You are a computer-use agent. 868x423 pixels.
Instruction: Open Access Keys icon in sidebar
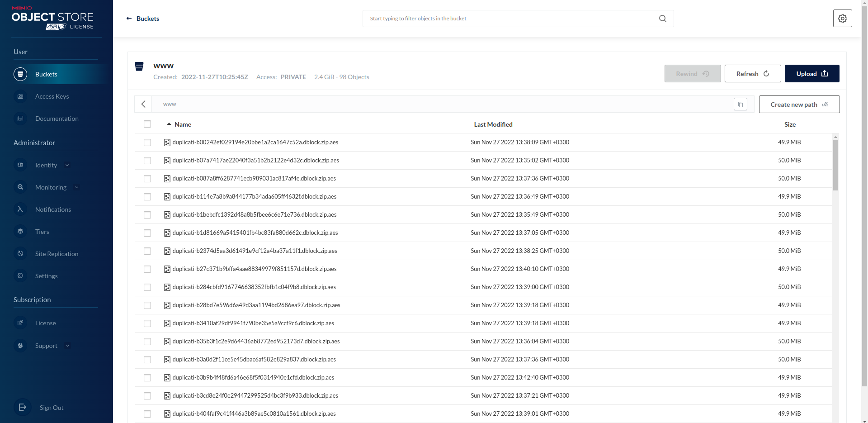(20, 96)
